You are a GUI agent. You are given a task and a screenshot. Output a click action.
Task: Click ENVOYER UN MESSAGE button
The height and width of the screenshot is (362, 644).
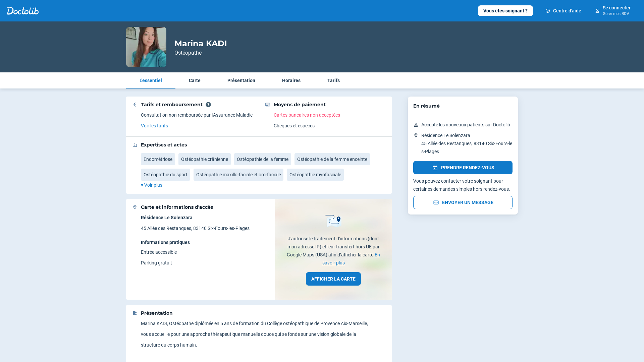(463, 202)
